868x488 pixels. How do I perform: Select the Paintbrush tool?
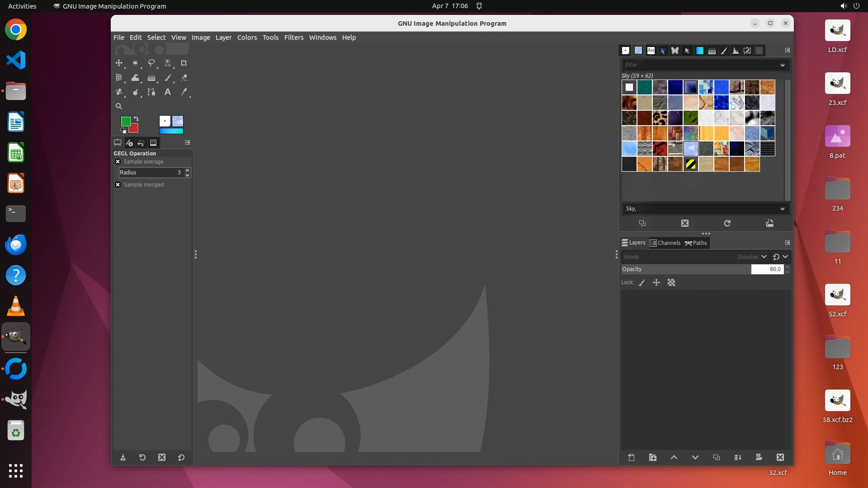(x=168, y=78)
